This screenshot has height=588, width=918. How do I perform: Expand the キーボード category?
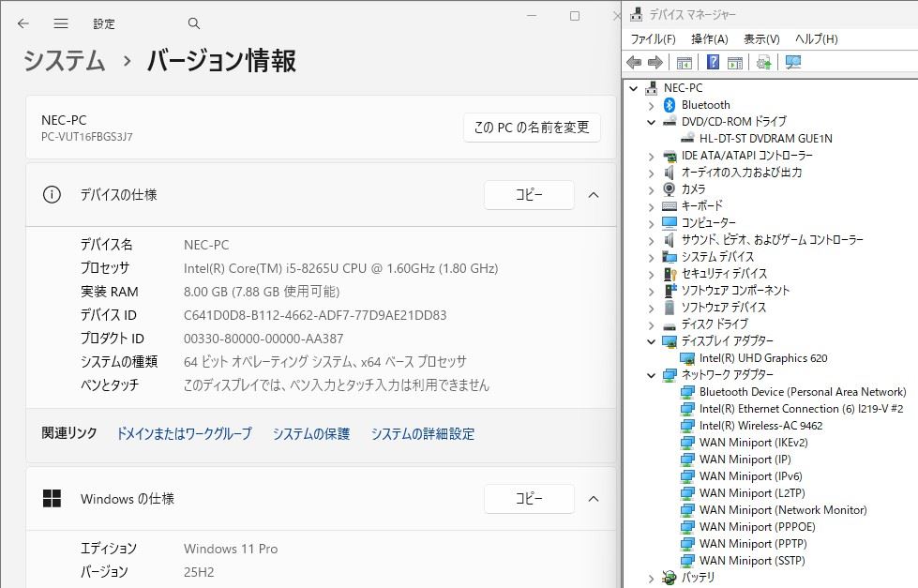651,206
